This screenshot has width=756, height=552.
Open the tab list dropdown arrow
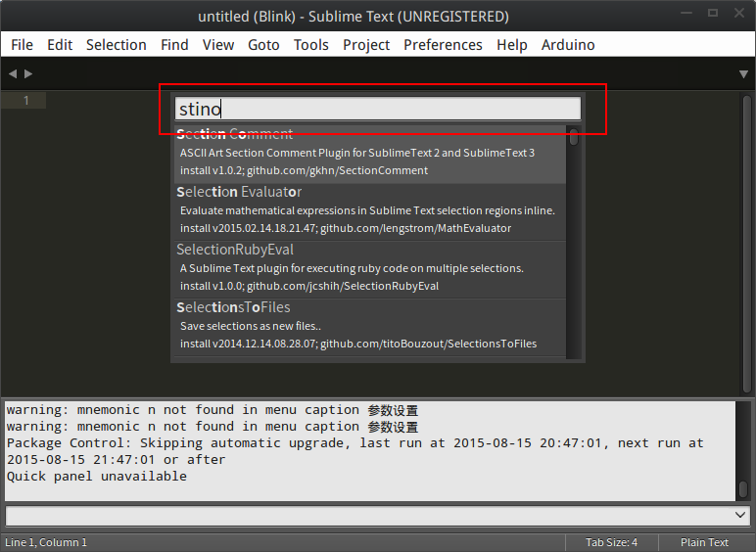[x=743, y=74]
